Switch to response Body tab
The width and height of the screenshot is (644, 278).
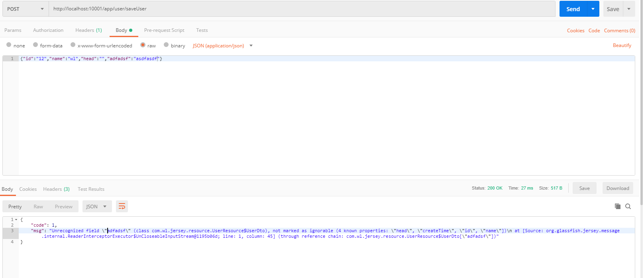tap(7, 189)
